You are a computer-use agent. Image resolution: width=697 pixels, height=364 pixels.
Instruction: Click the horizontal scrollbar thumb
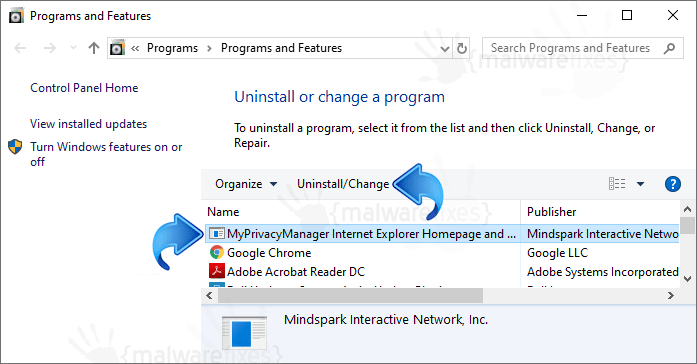350,295
